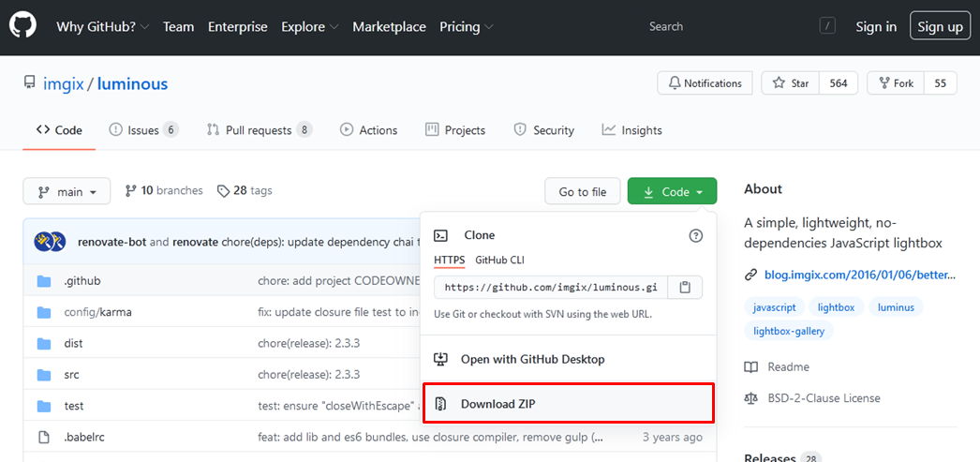This screenshot has width=980, height=462.
Task: Focus the Search input field
Action: [x=737, y=26]
